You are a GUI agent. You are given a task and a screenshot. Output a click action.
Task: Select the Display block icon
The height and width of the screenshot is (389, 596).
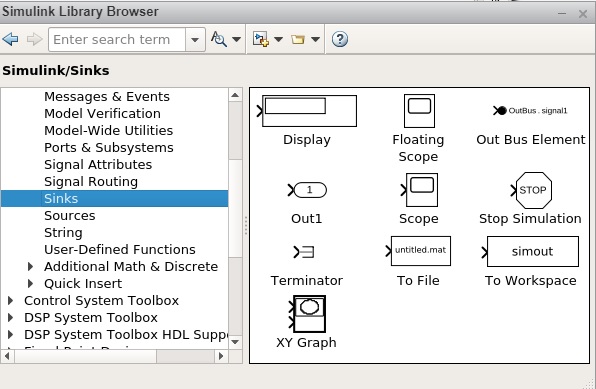tap(307, 111)
